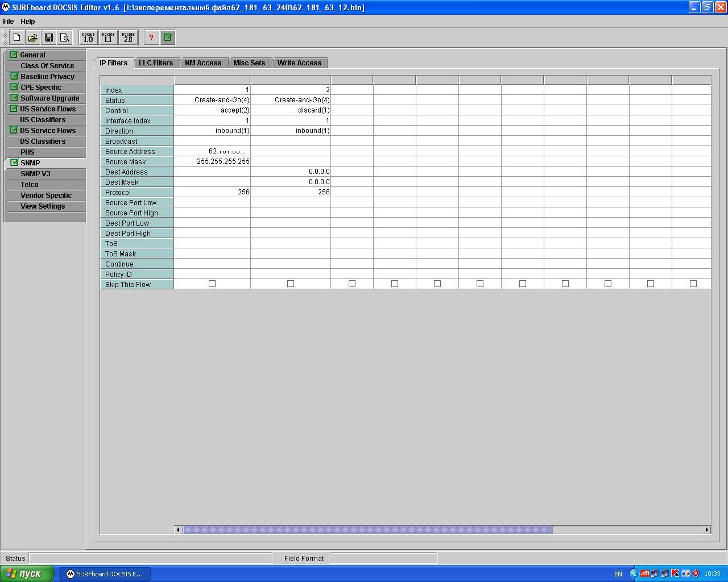Viewport: 728px width, 582px height.
Task: Switch to the Write Access tab
Action: (299, 63)
